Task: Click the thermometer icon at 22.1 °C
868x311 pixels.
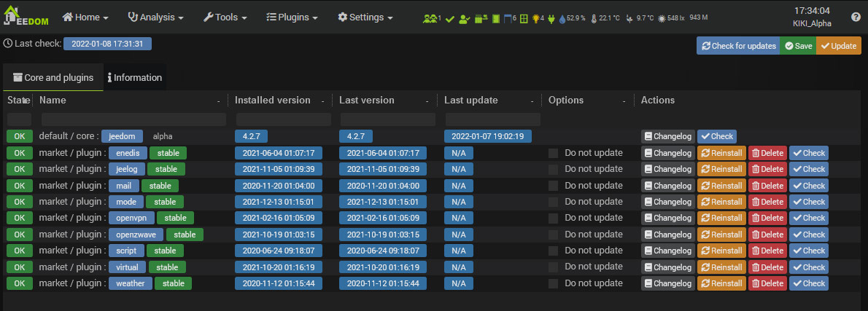Action: tap(594, 18)
